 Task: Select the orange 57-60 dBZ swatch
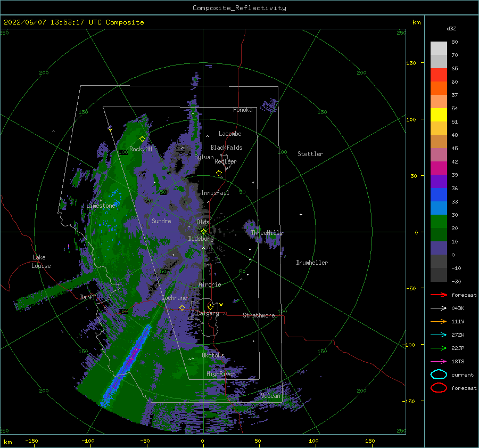pos(439,88)
